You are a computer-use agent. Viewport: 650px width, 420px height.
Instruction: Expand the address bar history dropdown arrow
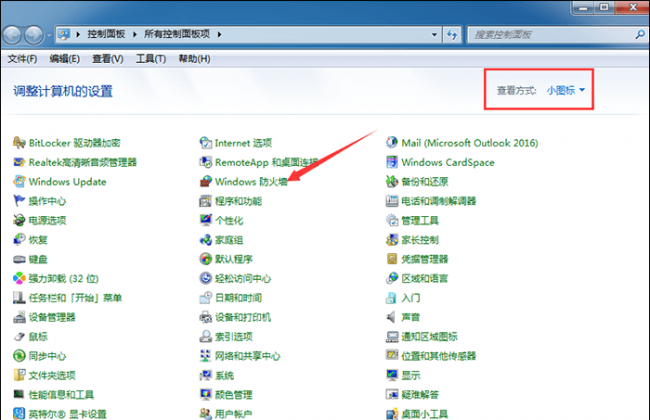click(434, 35)
